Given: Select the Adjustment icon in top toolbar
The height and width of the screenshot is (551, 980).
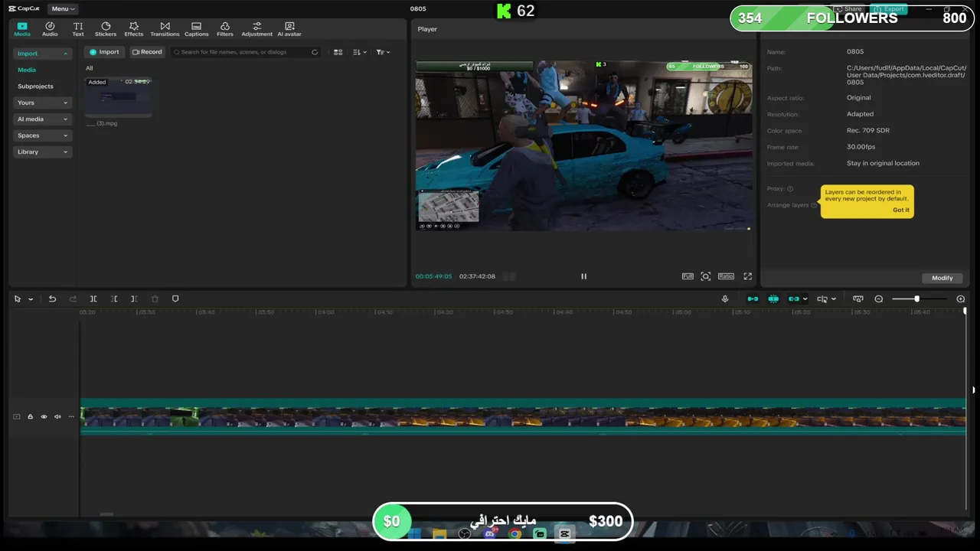Looking at the screenshot, I should (x=256, y=29).
